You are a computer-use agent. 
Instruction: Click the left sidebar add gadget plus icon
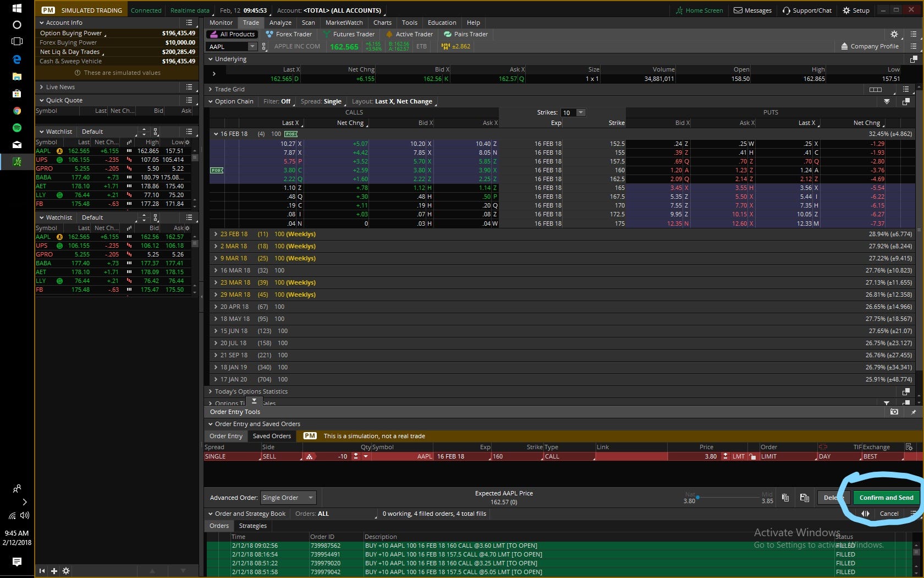pos(54,571)
